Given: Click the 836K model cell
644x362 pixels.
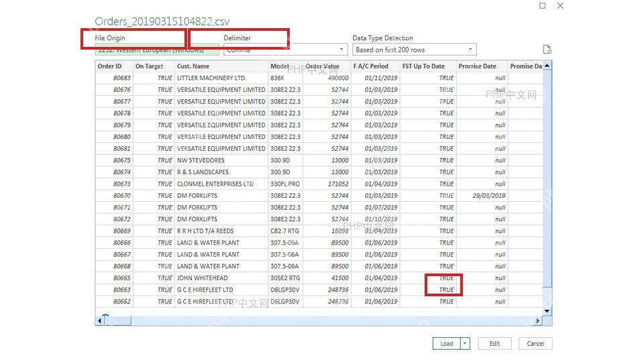Looking at the screenshot, I should (286, 78).
